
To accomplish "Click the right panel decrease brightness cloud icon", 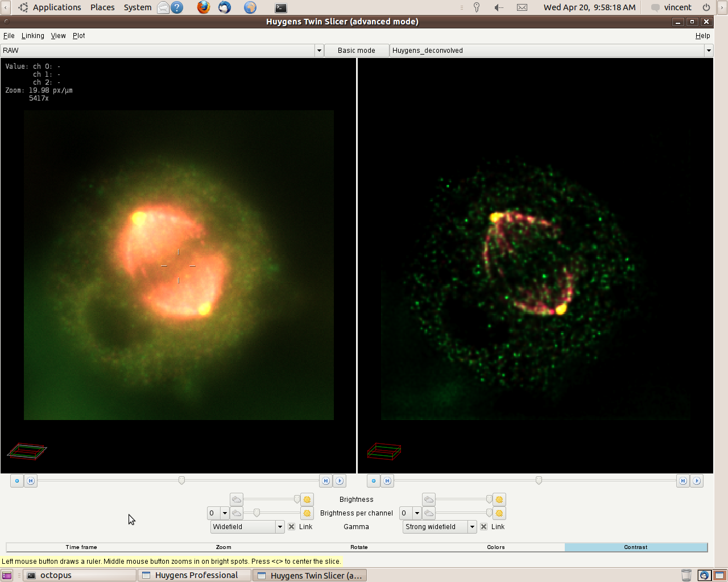I will pos(429,500).
